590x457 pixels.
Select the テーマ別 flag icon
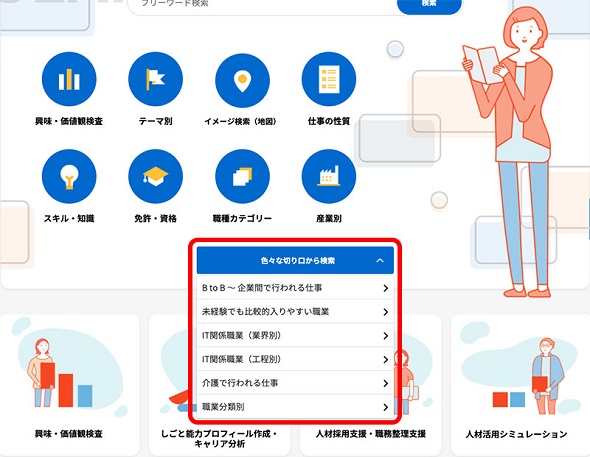[155, 79]
